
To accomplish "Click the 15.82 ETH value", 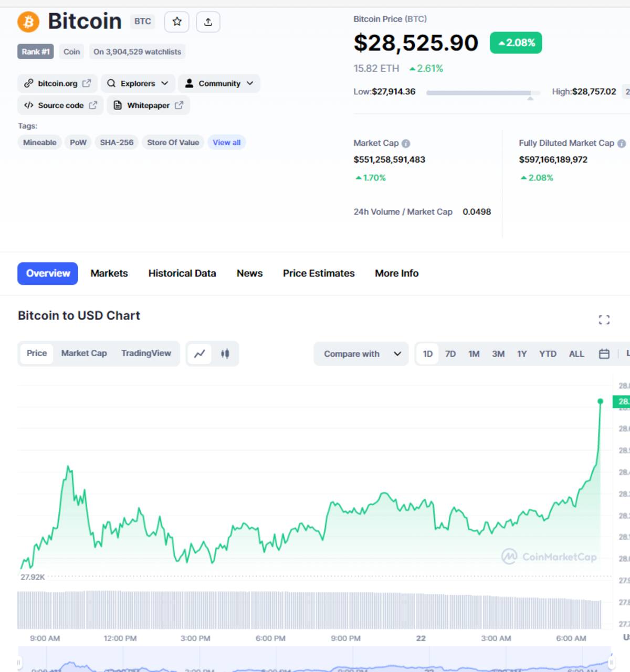I will (x=376, y=69).
